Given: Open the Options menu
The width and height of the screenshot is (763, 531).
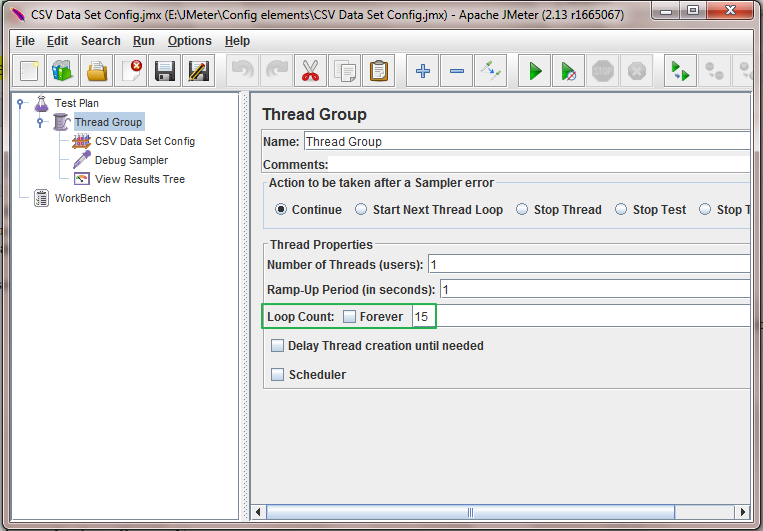Looking at the screenshot, I should coord(190,41).
